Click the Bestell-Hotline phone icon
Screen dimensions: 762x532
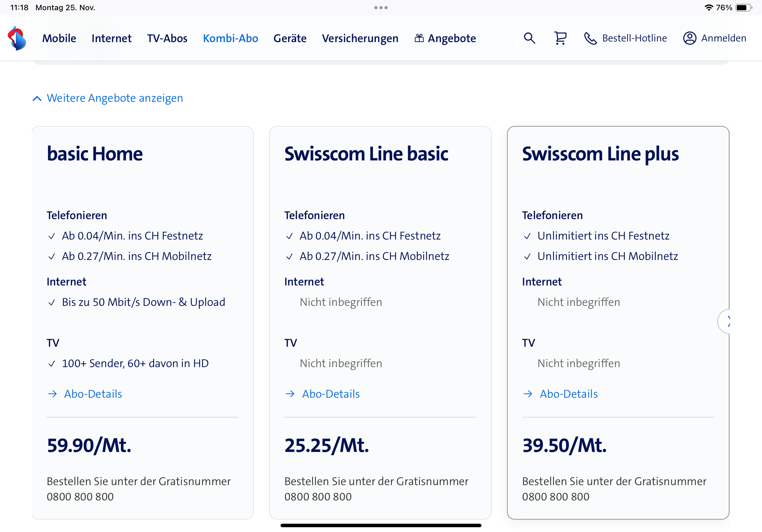tap(590, 39)
